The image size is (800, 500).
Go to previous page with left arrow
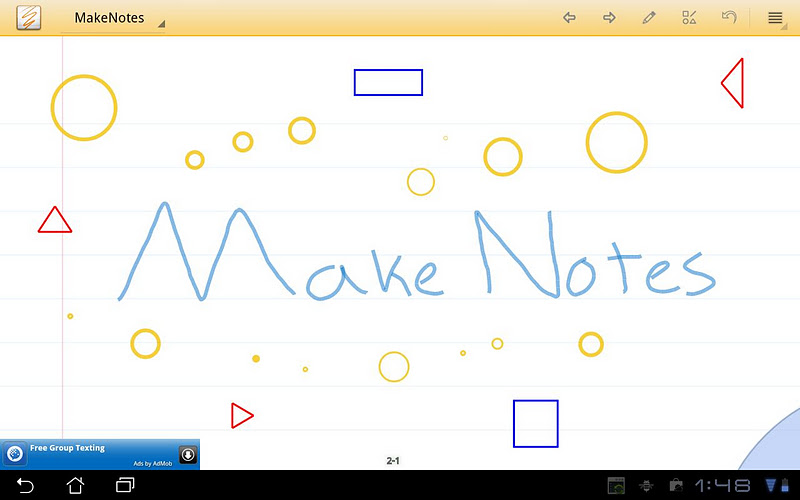point(569,18)
